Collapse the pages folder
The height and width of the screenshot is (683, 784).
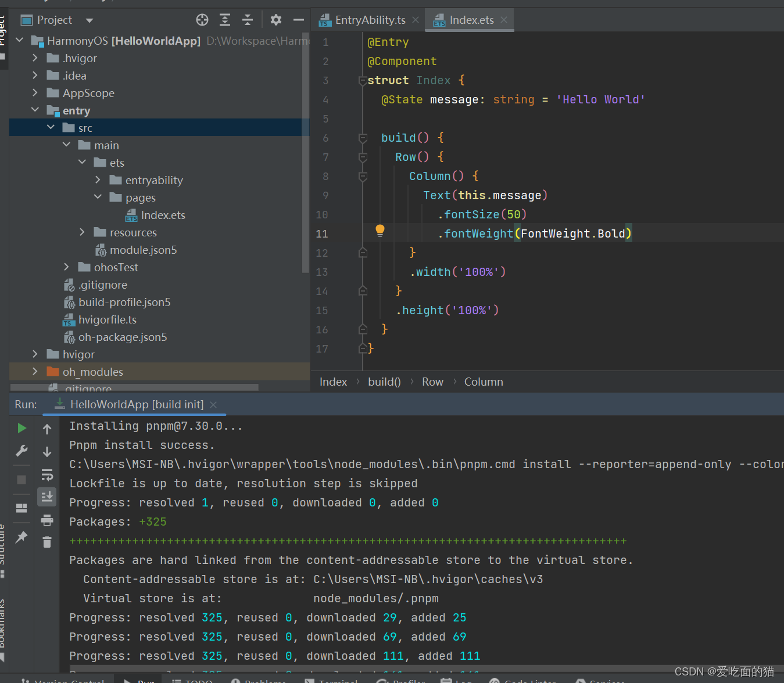[98, 197]
